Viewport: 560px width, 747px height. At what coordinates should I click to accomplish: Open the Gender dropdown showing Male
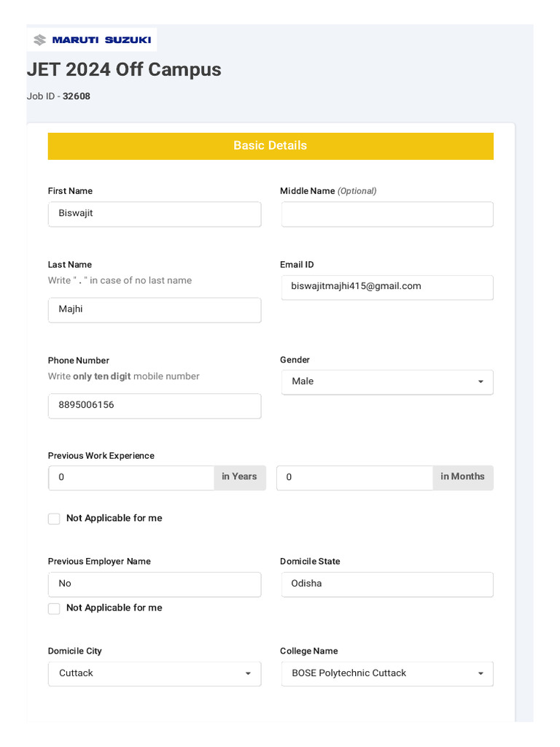[x=387, y=382]
